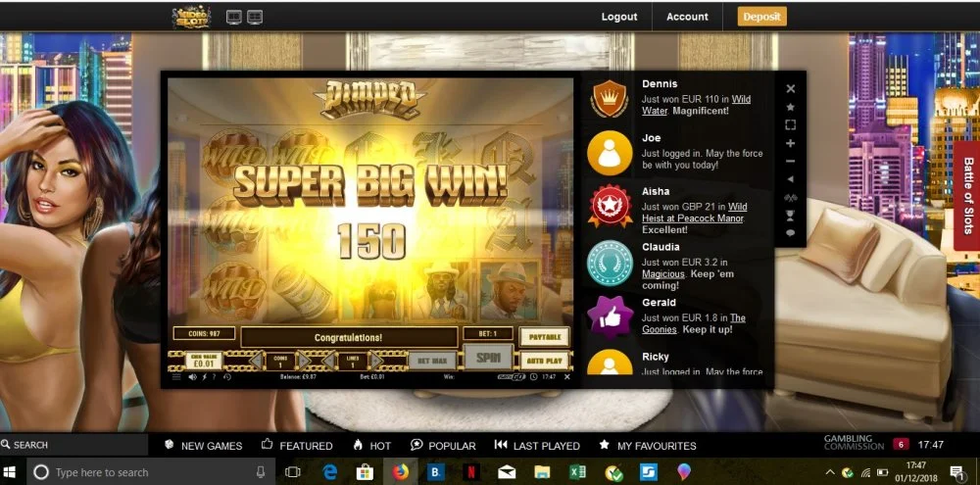Open the trophy icon in the game sidebar
Viewport: 980px width, 485px height.
[790, 215]
